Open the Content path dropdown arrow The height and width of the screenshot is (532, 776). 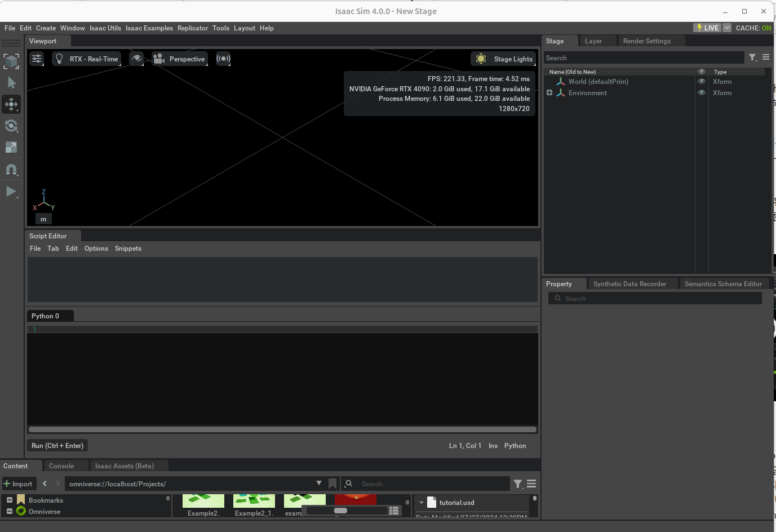(319, 483)
